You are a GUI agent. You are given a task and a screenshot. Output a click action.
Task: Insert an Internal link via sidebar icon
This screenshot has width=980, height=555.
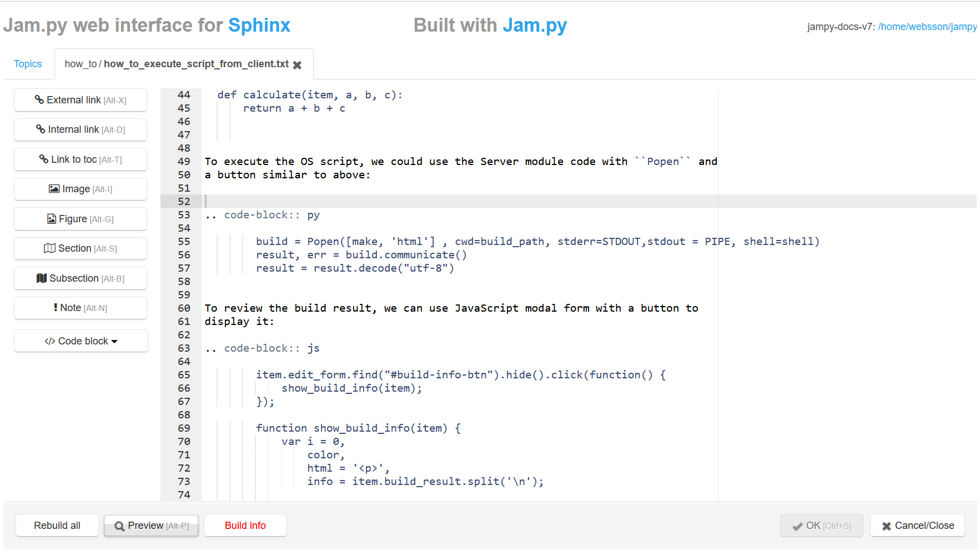pos(40,129)
